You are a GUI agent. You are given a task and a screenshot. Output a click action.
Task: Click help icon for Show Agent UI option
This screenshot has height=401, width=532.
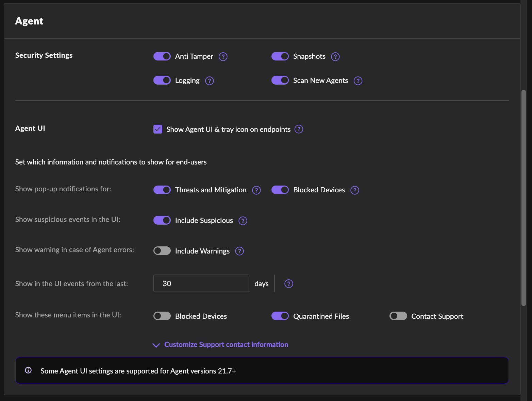(x=299, y=129)
